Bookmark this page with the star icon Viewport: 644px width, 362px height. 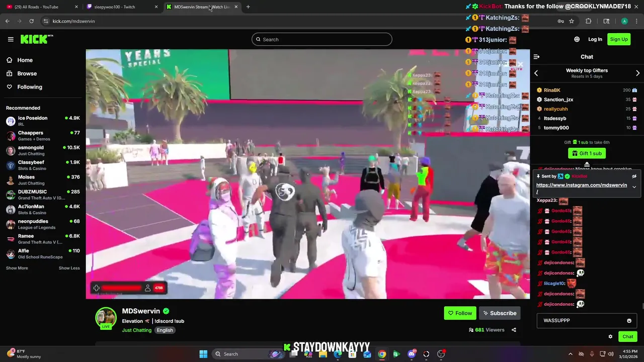[x=572, y=21]
